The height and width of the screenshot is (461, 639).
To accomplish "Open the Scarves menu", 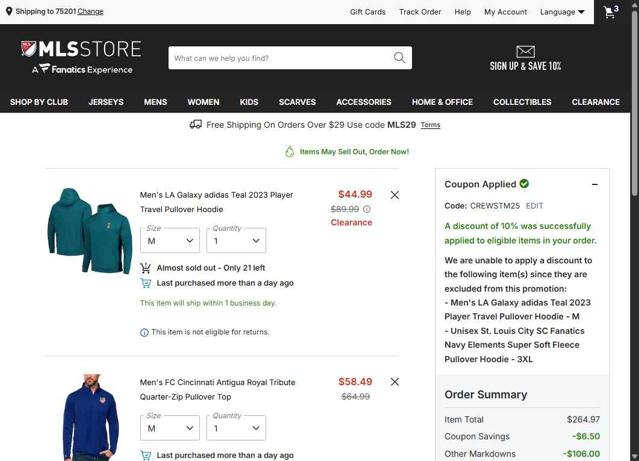I will [297, 102].
